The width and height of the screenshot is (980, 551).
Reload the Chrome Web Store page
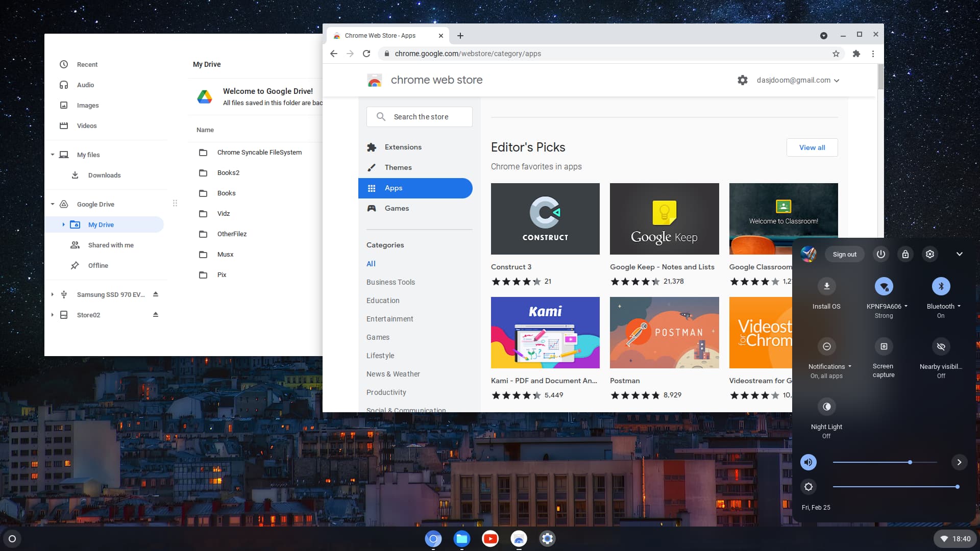point(366,54)
